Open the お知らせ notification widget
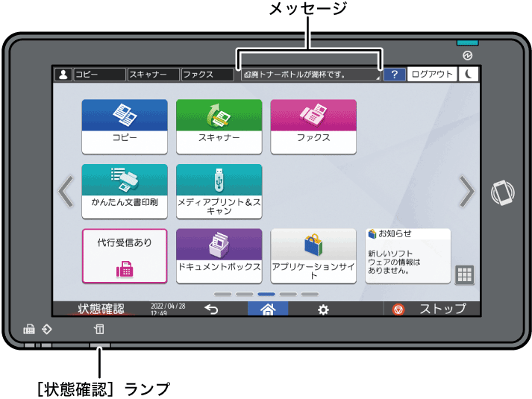The width and height of the screenshot is (532, 399). (408, 256)
